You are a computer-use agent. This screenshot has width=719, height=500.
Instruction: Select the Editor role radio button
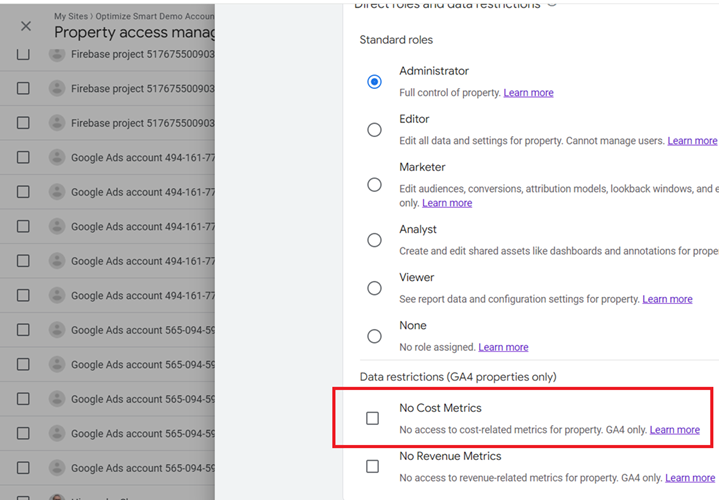(x=374, y=130)
